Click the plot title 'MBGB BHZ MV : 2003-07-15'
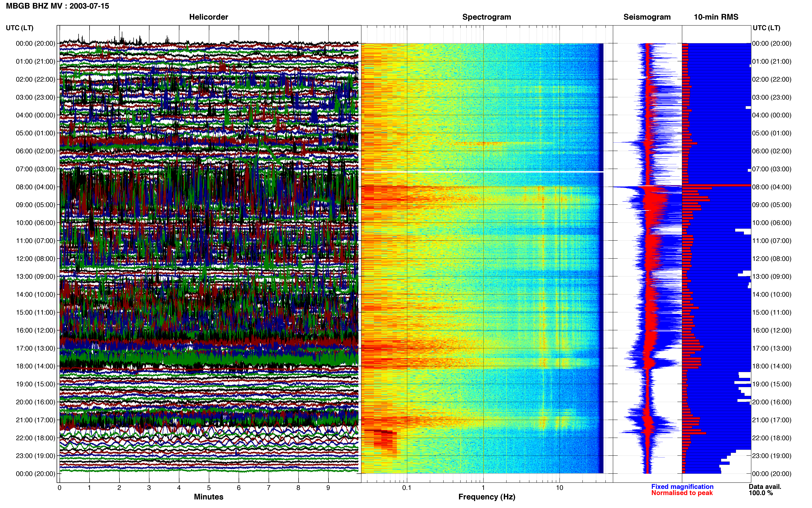 [57, 6]
